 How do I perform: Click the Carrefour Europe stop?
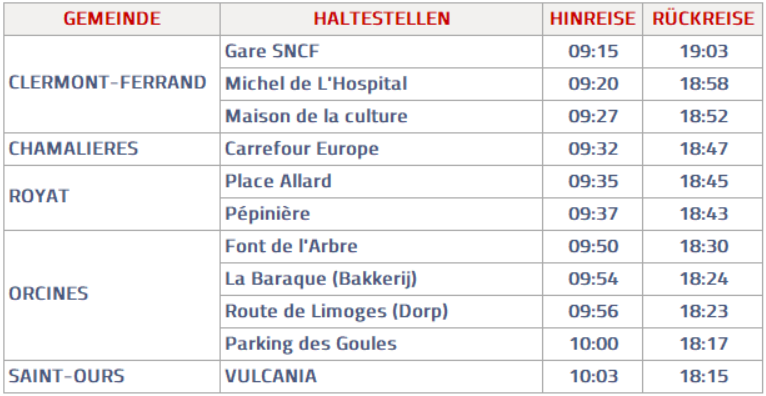coord(301,149)
